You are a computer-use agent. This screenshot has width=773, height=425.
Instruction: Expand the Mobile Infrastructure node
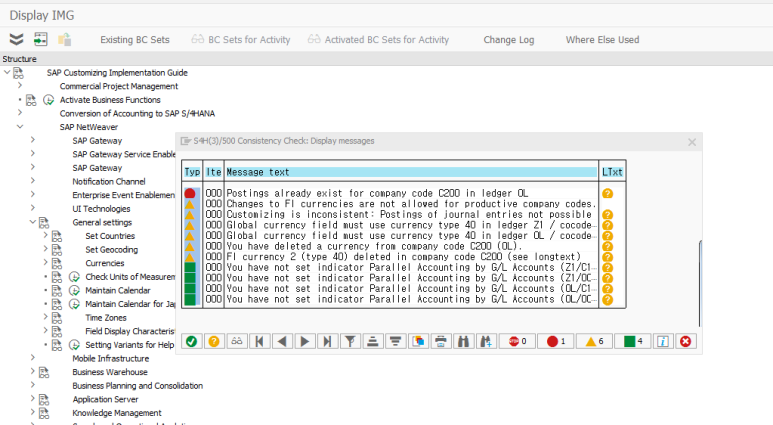tap(33, 357)
